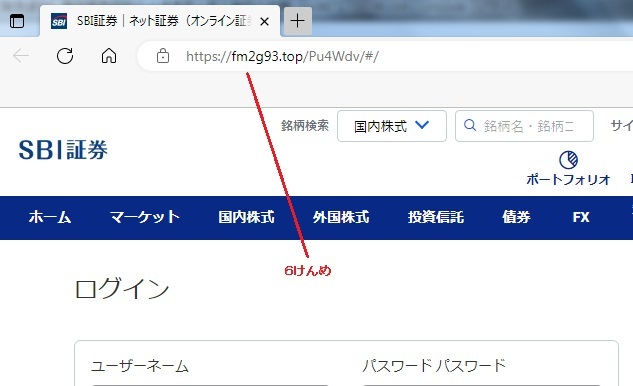Select マーケット in navigation bar
Viewport: 633px width, 386px height.
145,217
